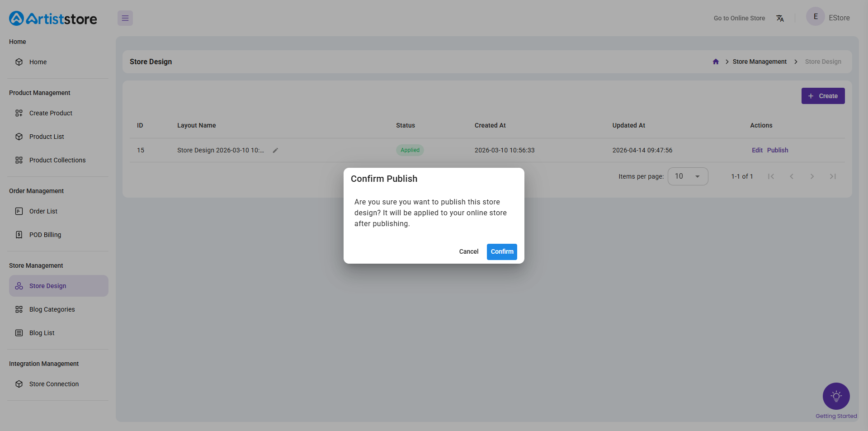
Task: Go to last page of results
Action: (832, 176)
